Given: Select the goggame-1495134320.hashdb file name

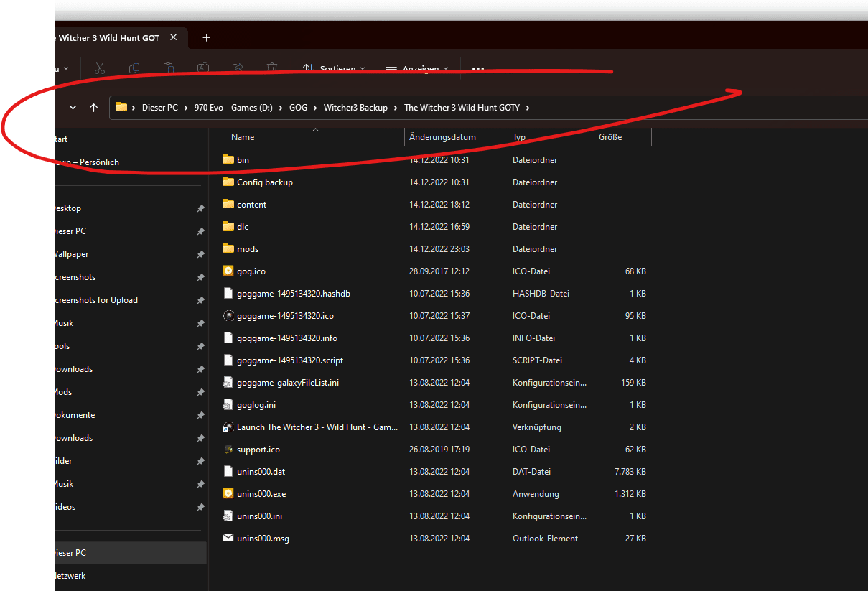Looking at the screenshot, I should click(294, 293).
